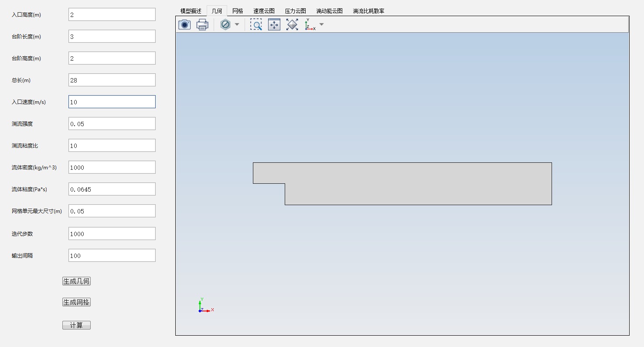Click the gray step geometry shape
The width and height of the screenshot is (644, 347).
402,184
